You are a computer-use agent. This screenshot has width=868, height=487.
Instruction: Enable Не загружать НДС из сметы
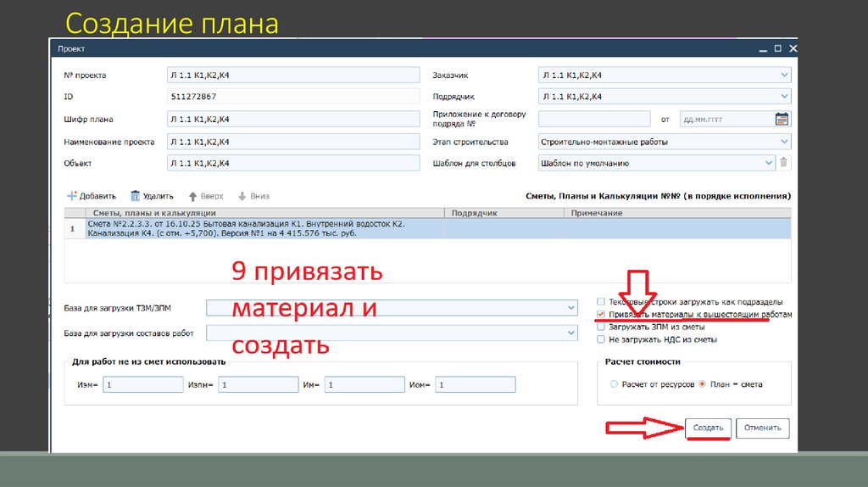[601, 339]
